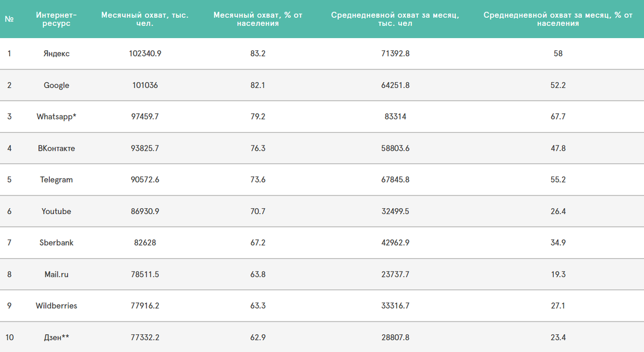Click rank number 5 in Telegram row
Image resolution: width=644 pixels, height=352 pixels.
9,180
